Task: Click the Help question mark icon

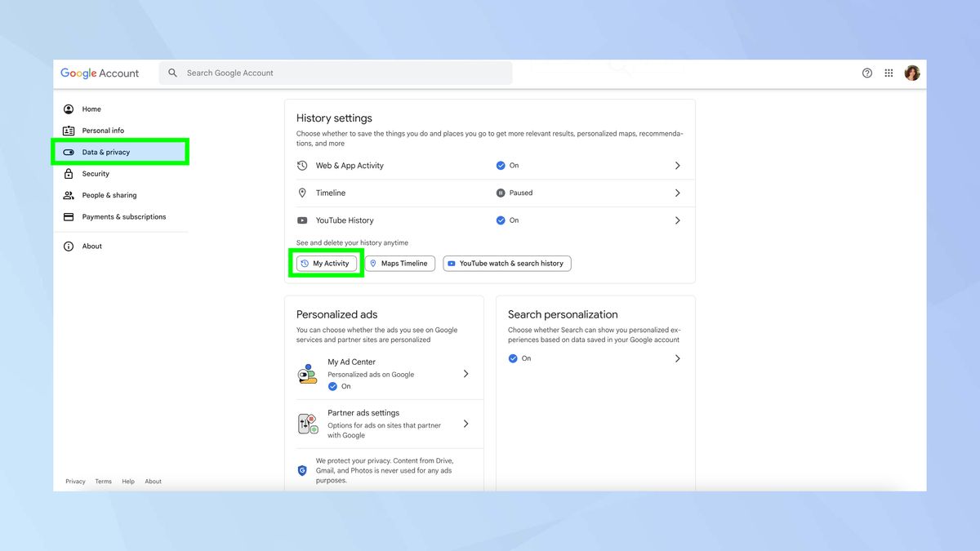Action: (866, 73)
